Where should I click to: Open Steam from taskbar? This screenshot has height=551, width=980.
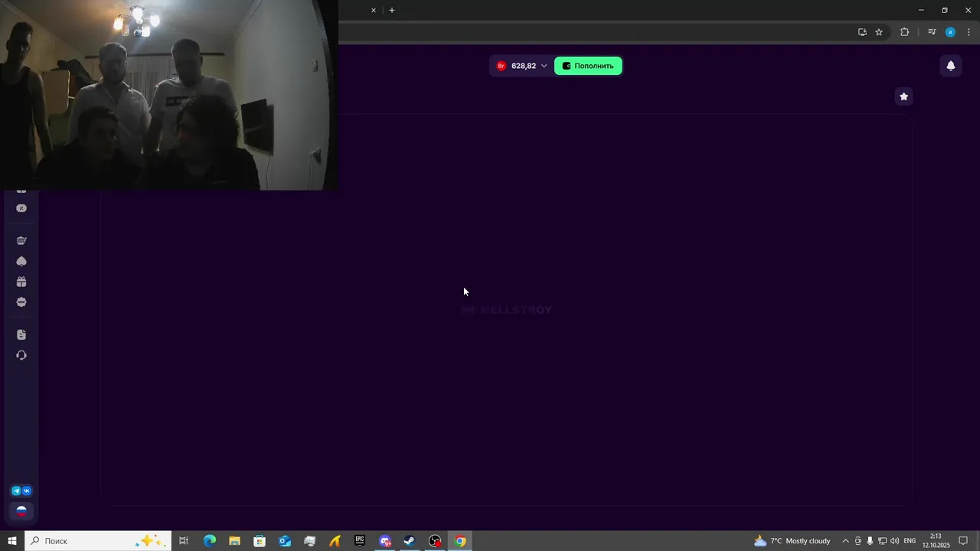click(x=410, y=541)
